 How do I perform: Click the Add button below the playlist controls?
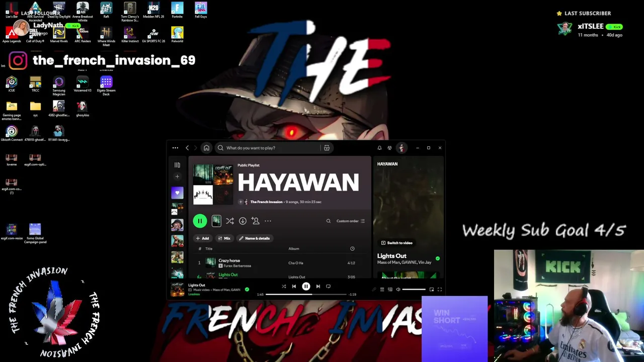tap(202, 238)
